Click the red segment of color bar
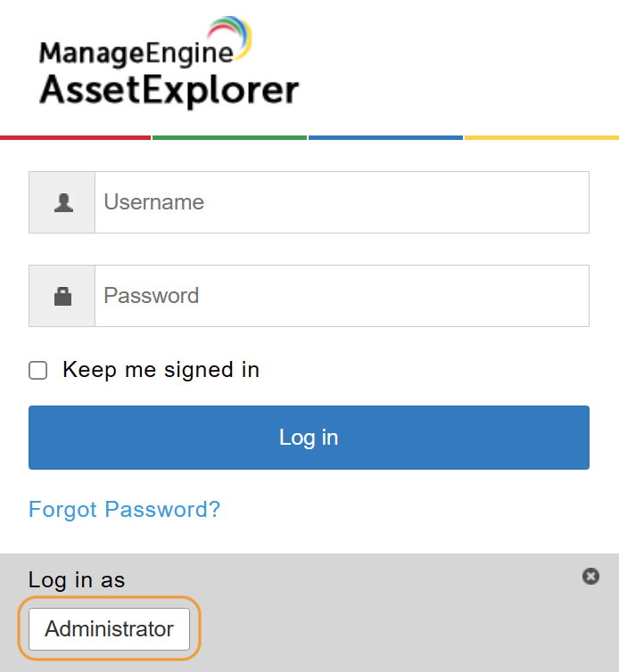 (x=76, y=137)
